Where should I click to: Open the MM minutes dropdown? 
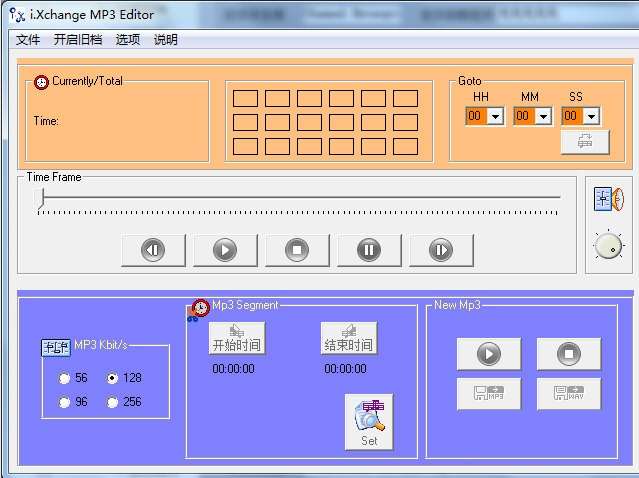point(543,116)
